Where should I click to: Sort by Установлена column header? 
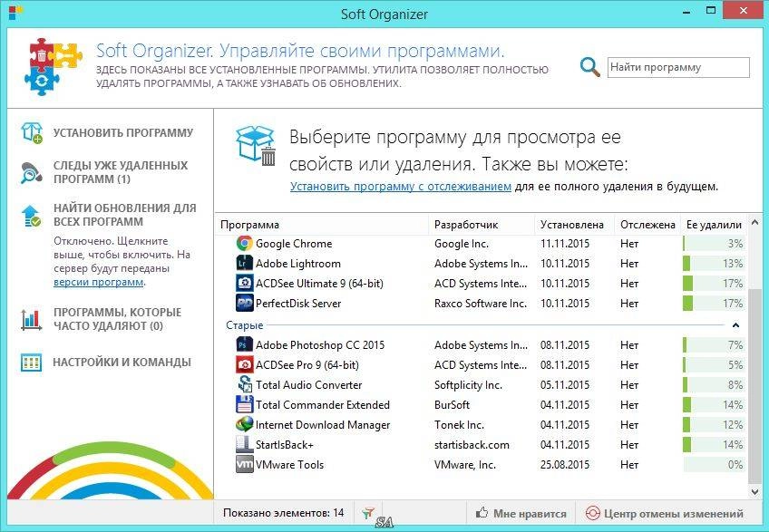574,225
